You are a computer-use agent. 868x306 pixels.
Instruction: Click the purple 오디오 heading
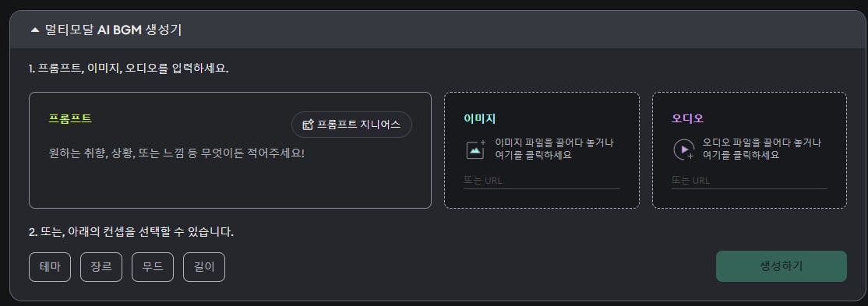tap(687, 119)
